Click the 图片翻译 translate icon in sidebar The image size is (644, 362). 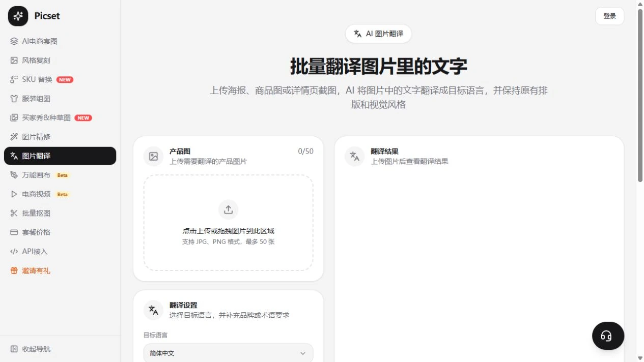[x=14, y=156]
